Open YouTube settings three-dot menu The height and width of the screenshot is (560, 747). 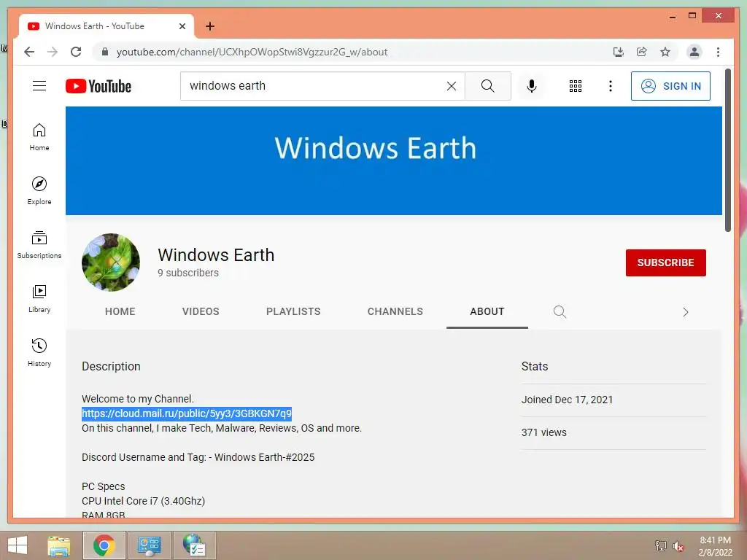[611, 86]
